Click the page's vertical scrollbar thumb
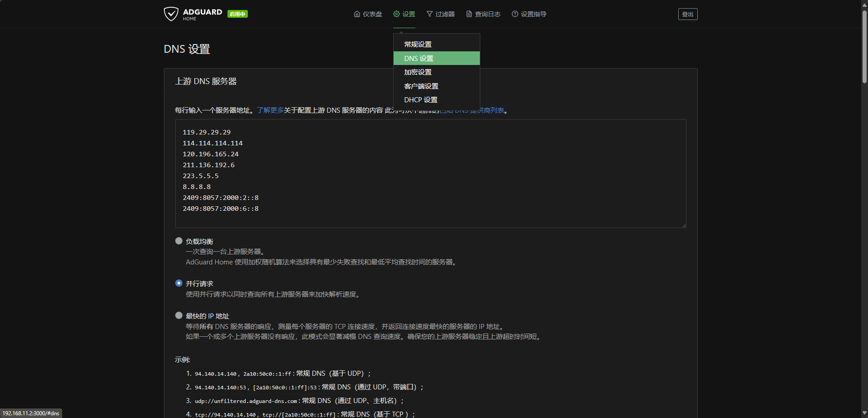Screen dimensions: 868x418 (864, 45)
